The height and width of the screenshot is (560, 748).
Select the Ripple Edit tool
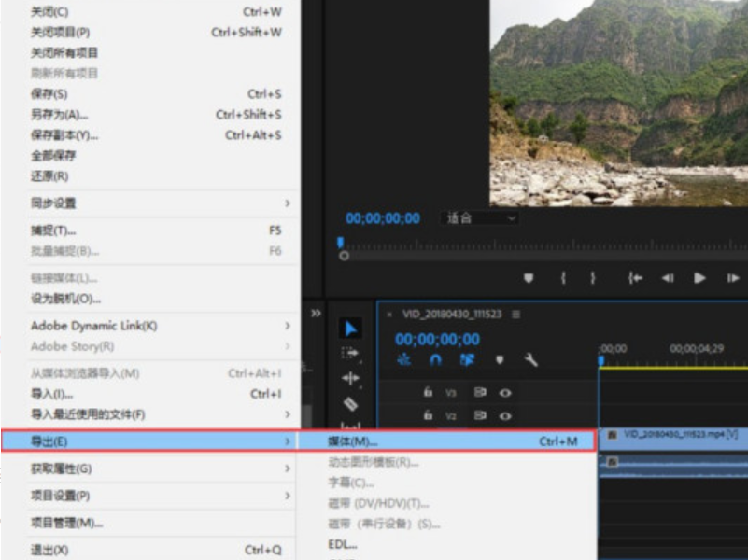(350, 378)
